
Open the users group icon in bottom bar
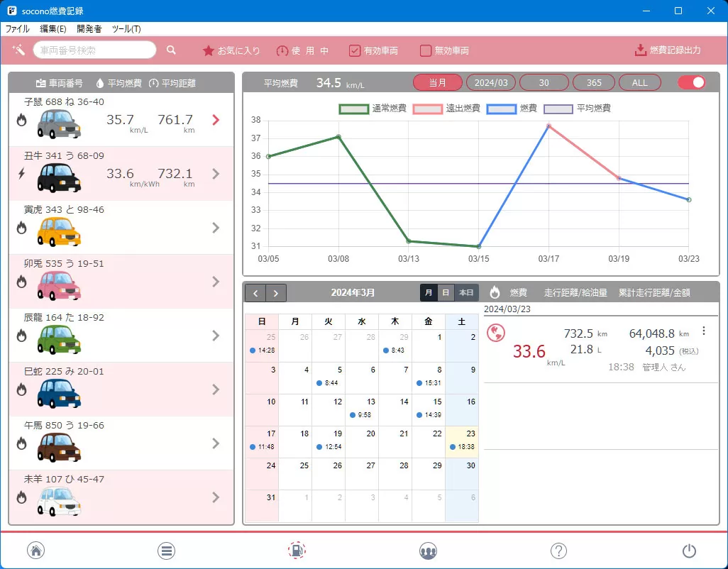click(x=428, y=551)
